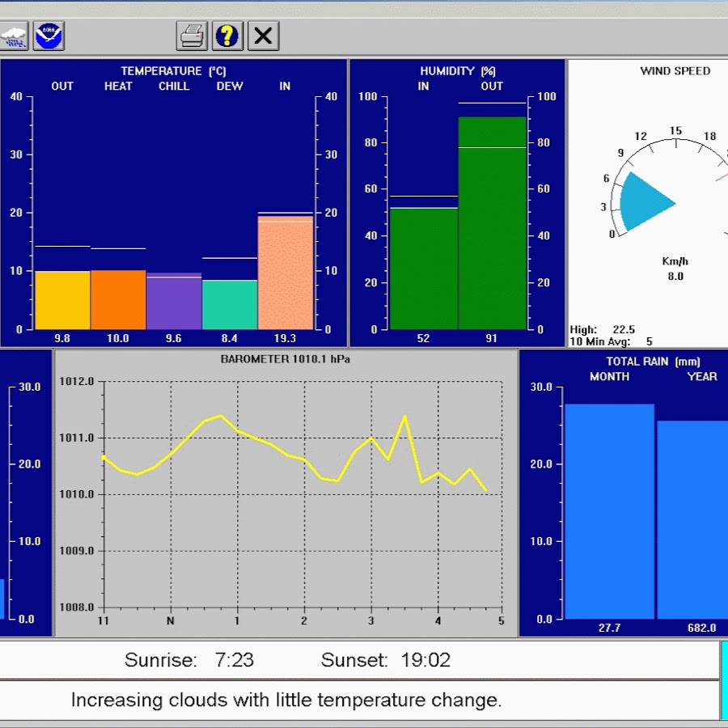Image resolution: width=728 pixels, height=728 pixels.
Task: Open help with the question mark icon
Action: [x=227, y=36]
